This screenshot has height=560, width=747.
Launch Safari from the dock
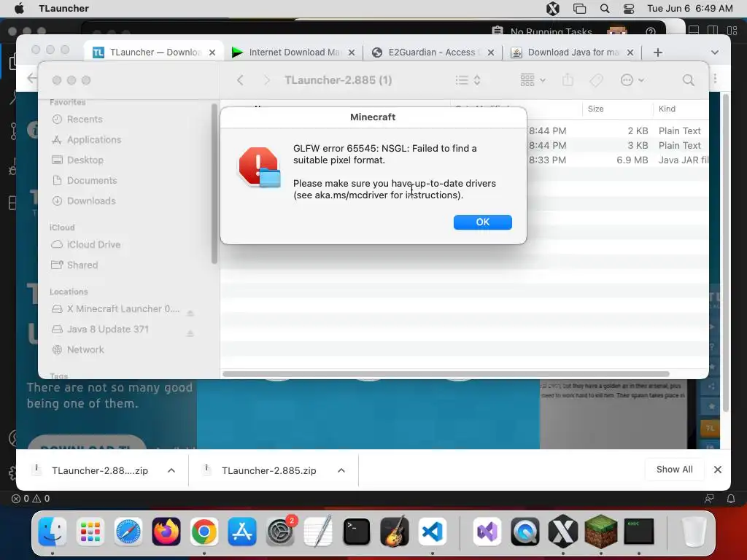(x=128, y=532)
